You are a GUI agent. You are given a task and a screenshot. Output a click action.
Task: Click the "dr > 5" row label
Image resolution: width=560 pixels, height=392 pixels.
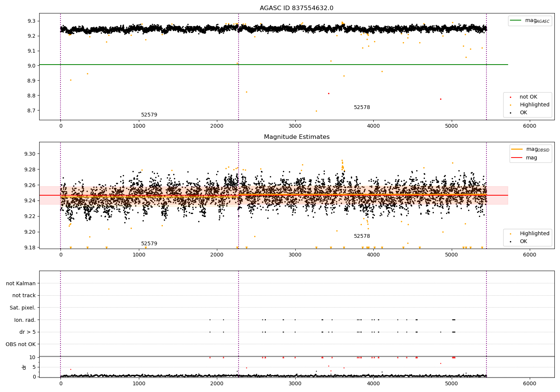tap(28, 332)
